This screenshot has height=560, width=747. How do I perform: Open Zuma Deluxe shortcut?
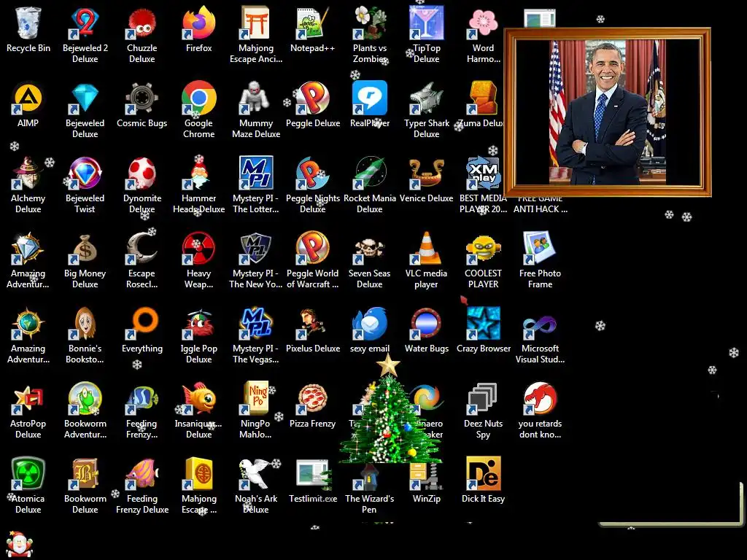[483, 98]
